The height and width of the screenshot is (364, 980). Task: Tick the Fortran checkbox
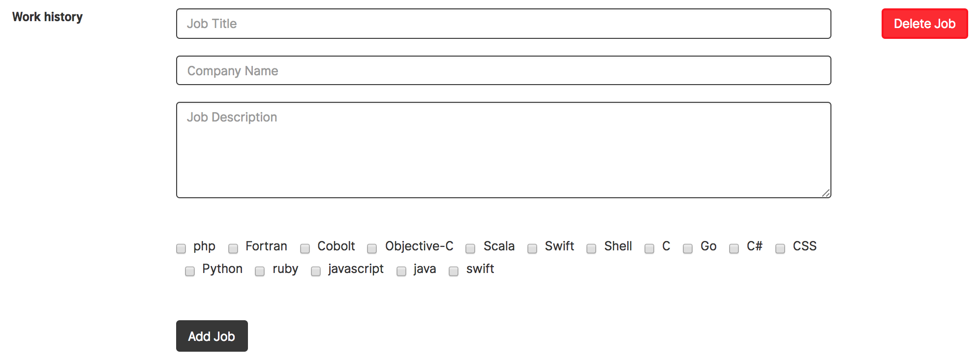tap(233, 248)
